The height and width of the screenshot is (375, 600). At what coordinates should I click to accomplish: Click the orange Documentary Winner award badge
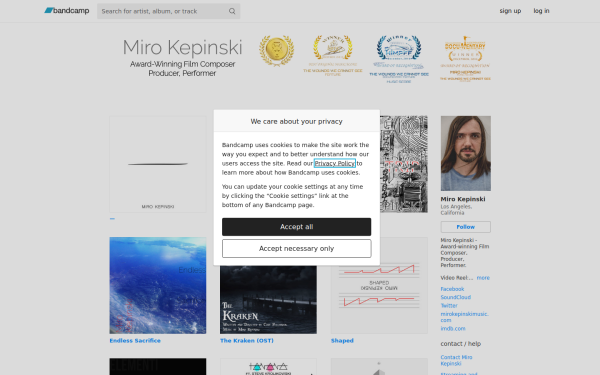[465, 58]
